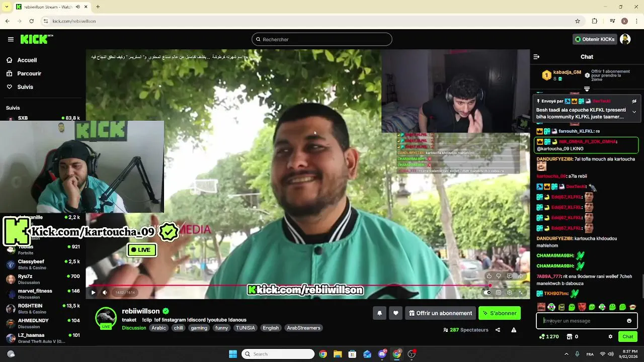This screenshot has width=644, height=362.
Task: Open the emoji picker in message box
Action: [629, 321]
